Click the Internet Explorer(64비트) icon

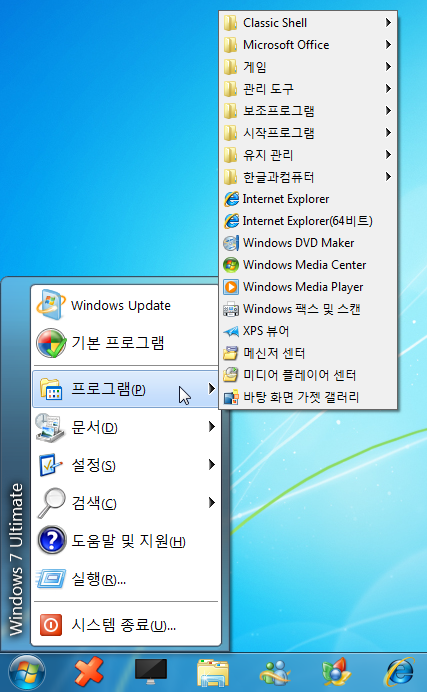[231, 221]
